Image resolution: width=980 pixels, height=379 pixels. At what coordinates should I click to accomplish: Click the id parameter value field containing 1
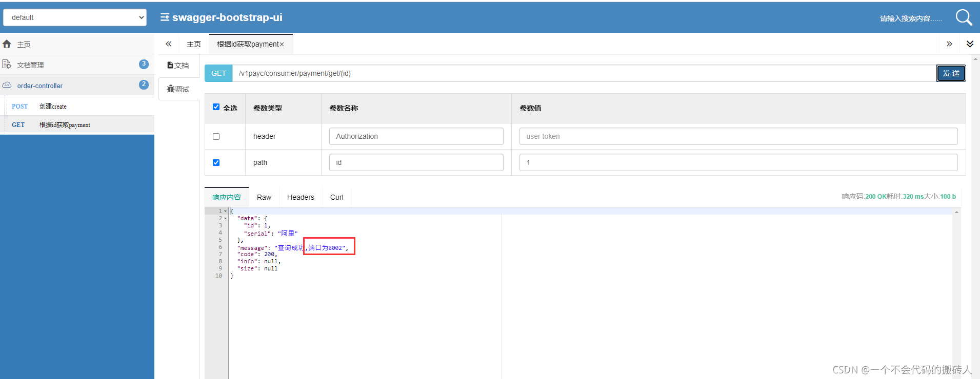738,162
